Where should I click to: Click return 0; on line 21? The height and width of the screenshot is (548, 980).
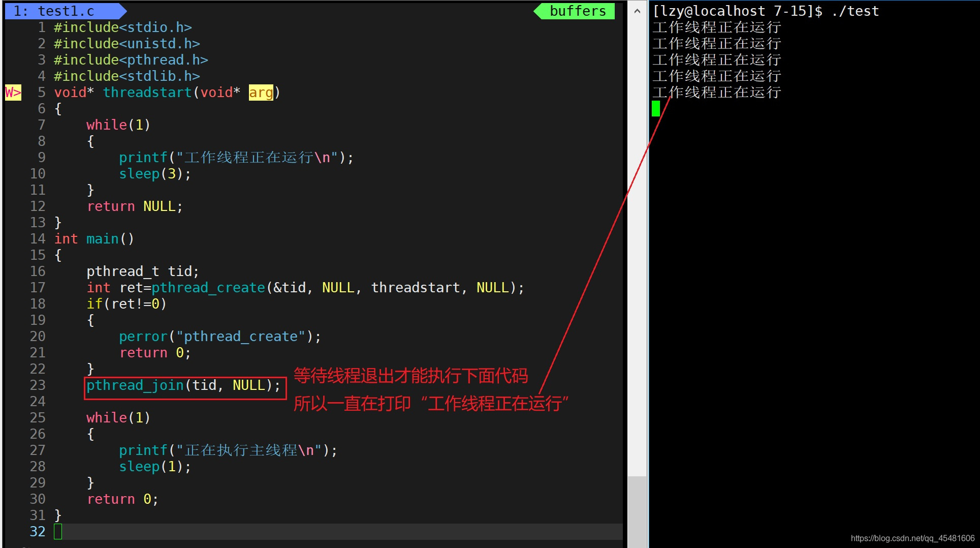155,353
